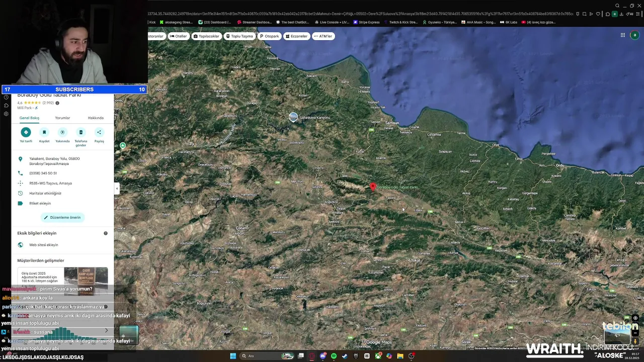Open the satellite layer thumbnail

tap(129, 335)
